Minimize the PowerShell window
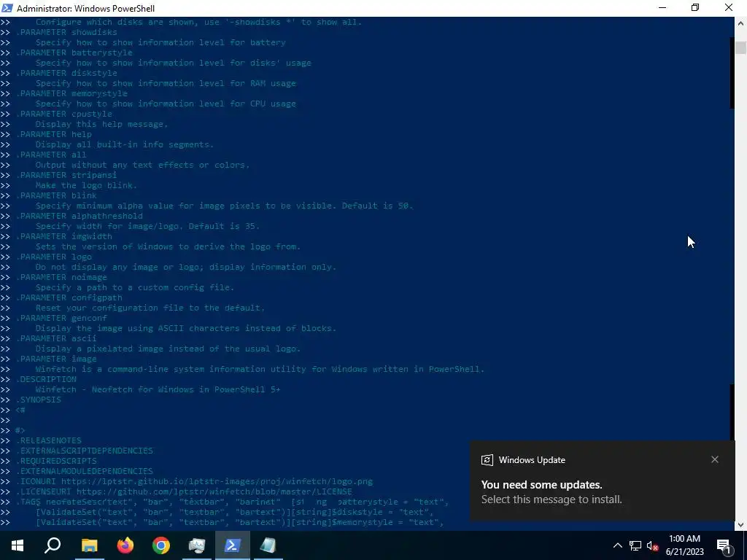The image size is (747, 560). click(662, 8)
